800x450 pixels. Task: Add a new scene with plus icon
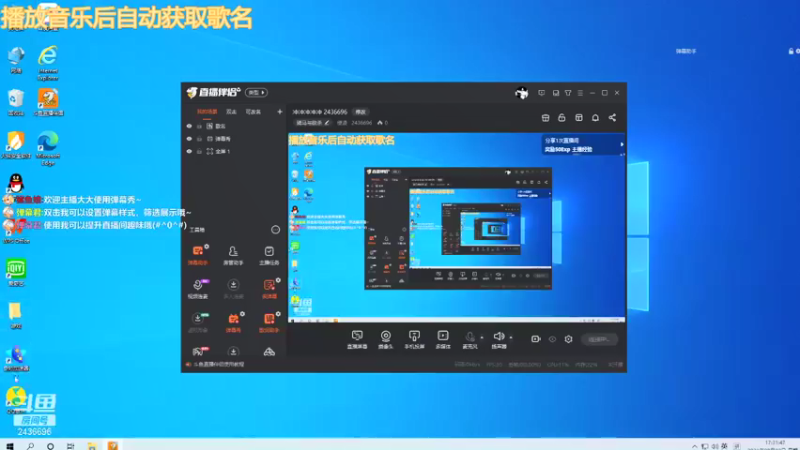tap(280, 112)
